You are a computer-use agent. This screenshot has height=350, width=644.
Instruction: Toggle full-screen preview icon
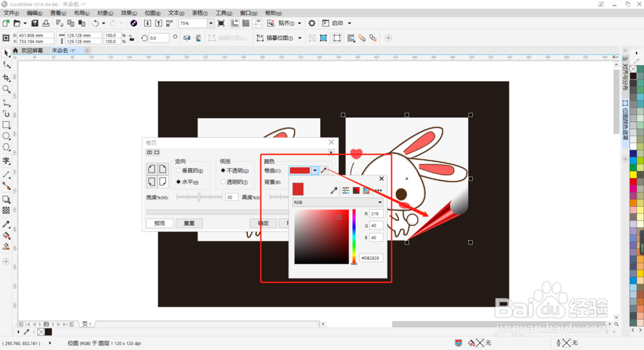221,23
